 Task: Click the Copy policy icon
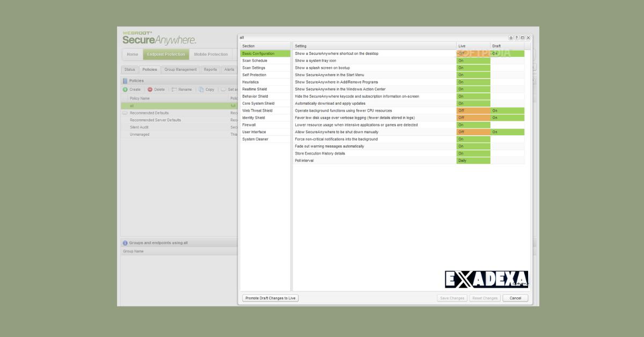click(x=201, y=89)
